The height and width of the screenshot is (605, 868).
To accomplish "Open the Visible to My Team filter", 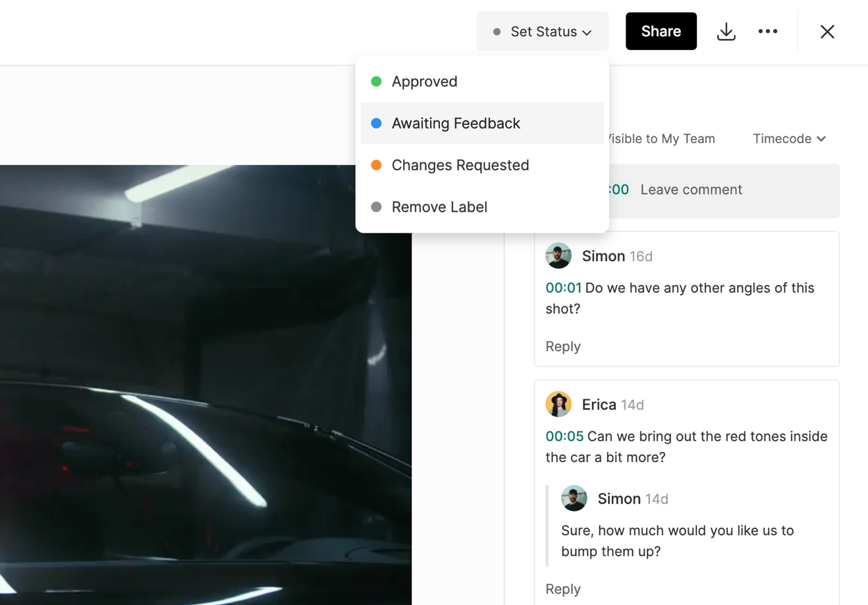I will point(661,139).
